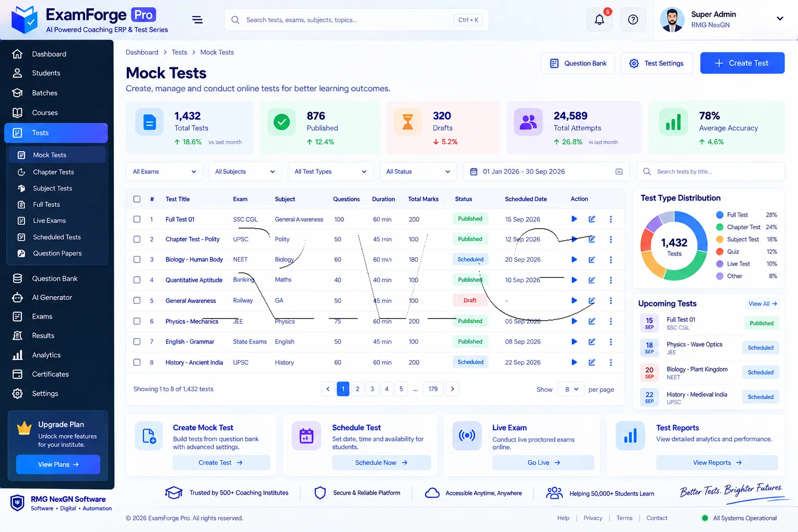798x532 pixels.
Task: Check the English - Grammar row checkbox
Action: coord(137,342)
